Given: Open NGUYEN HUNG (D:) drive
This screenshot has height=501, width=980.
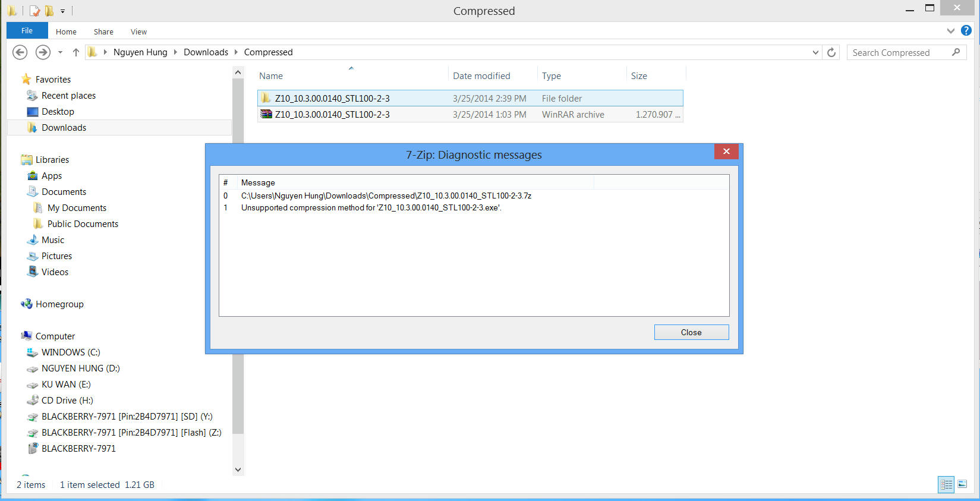Looking at the screenshot, I should click(x=80, y=368).
